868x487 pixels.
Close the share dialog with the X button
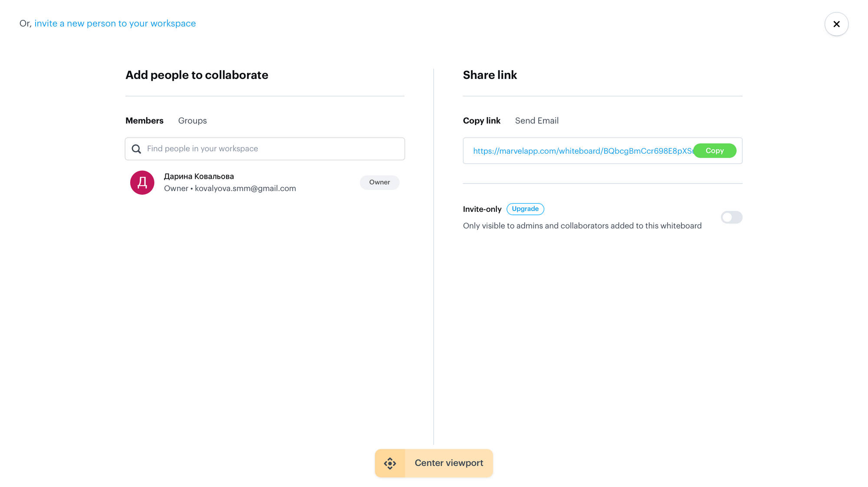pyautogui.click(x=836, y=24)
